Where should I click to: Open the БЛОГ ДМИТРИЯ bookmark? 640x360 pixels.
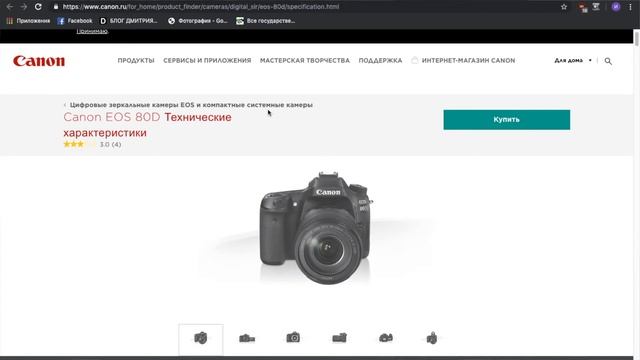(x=129, y=21)
